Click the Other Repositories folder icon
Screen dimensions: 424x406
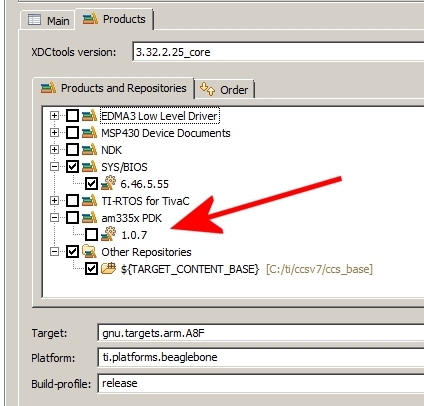click(89, 252)
